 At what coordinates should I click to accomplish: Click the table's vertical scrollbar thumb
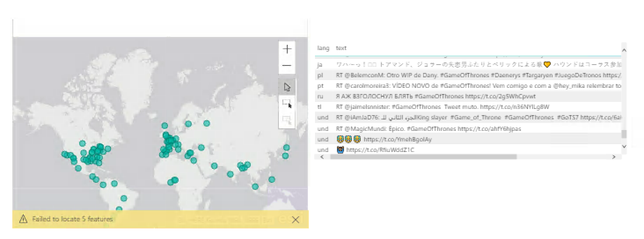(x=624, y=134)
